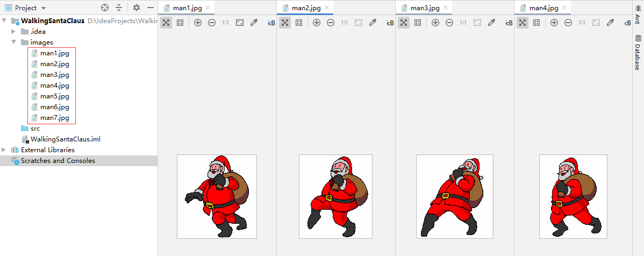Screen dimensions: 644x256
Task: Close the man4.jpg tab
Action: 564,8
